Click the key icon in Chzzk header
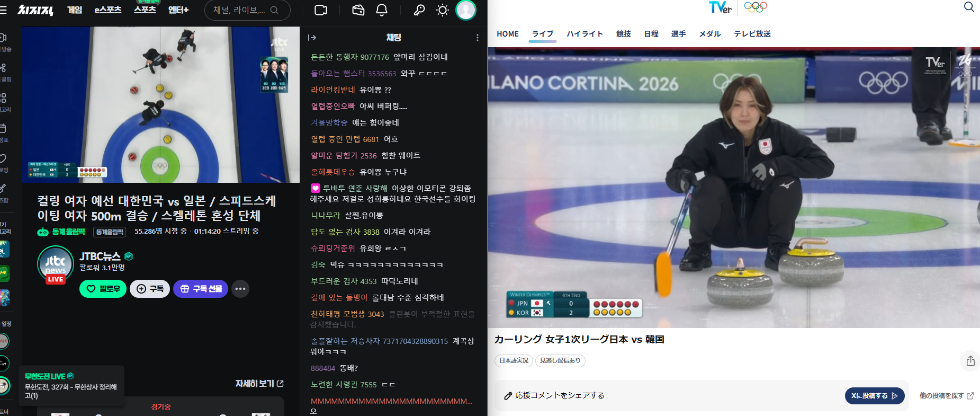Viewport: 980px width, 416px height. [x=419, y=10]
